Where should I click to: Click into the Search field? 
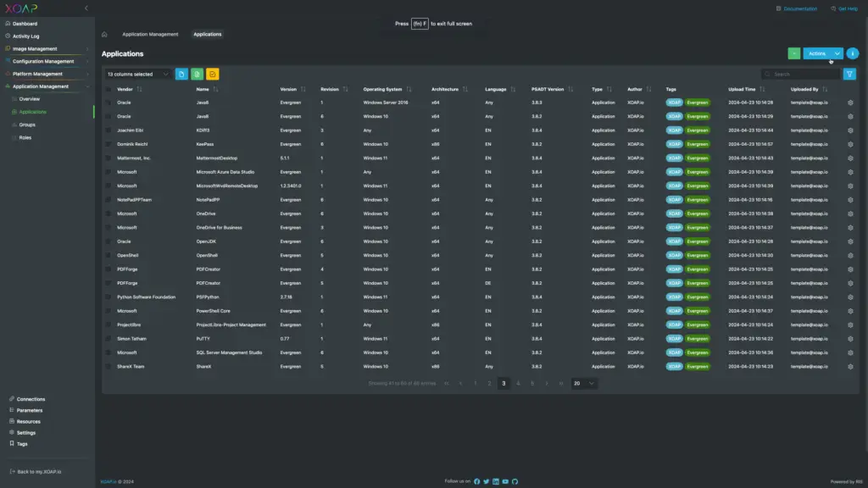pyautogui.click(x=800, y=75)
